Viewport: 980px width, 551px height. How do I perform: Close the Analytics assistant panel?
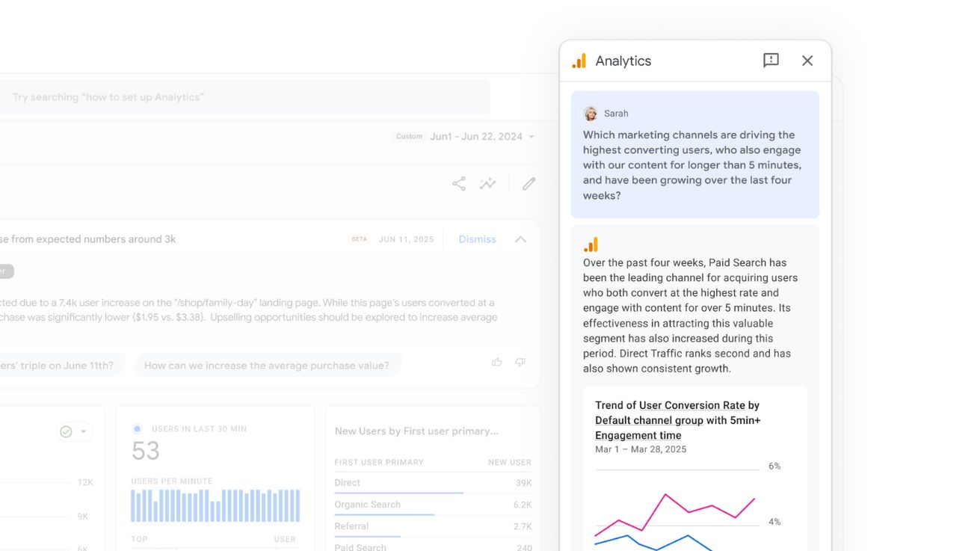(x=807, y=61)
